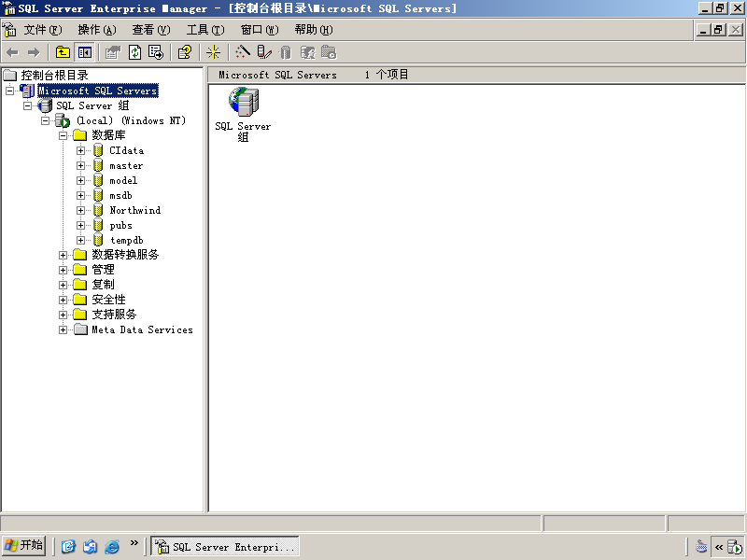Screen dimensions: 747x560
Task: Run a Wizard with the wand icon
Action: point(243,52)
